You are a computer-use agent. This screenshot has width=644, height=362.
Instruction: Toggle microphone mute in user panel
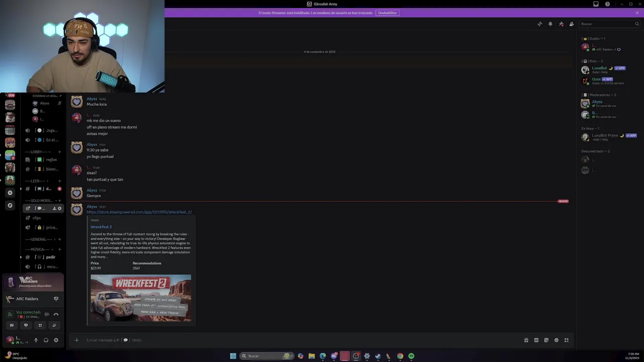click(36, 340)
